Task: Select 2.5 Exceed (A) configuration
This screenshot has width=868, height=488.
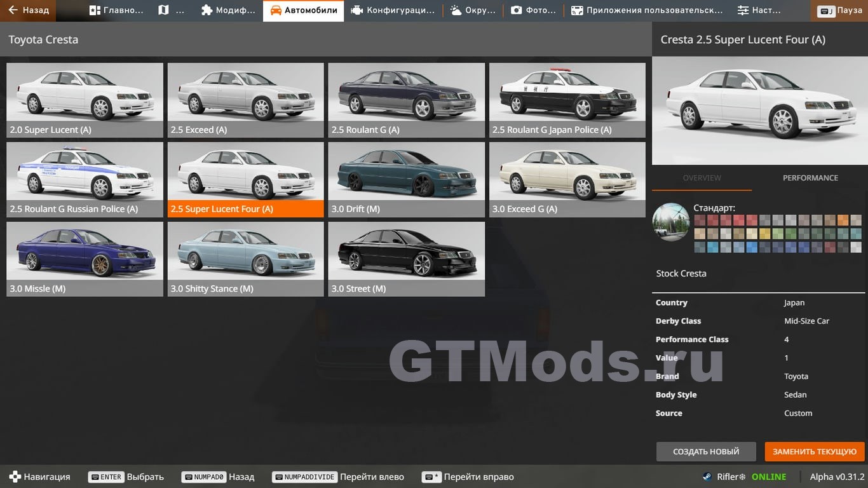Action: [x=245, y=100]
